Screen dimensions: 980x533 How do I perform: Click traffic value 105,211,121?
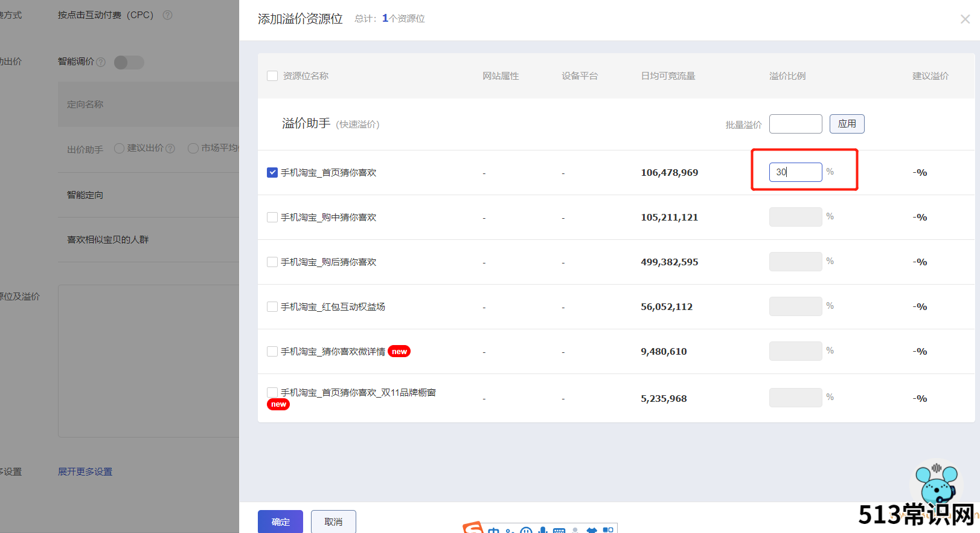click(670, 218)
